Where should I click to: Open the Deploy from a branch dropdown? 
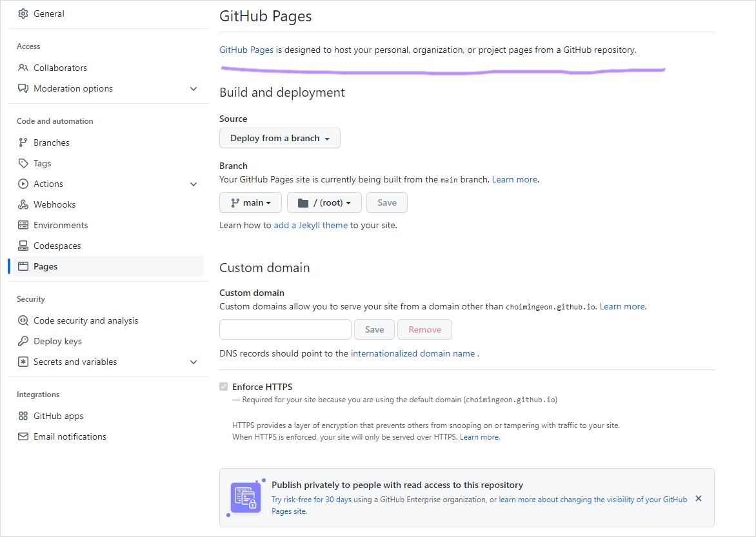point(280,138)
